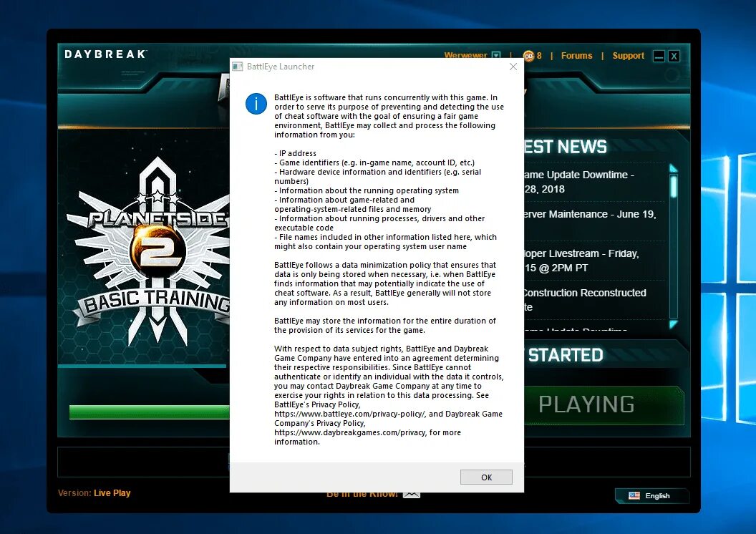Click the green PLAYING button
756x534 pixels.
coord(604,405)
